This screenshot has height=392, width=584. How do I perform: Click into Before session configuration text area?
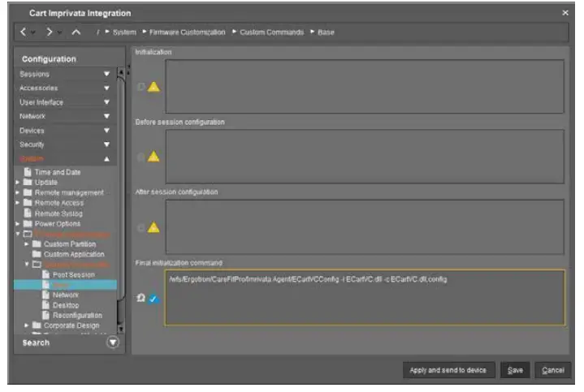tap(365, 157)
